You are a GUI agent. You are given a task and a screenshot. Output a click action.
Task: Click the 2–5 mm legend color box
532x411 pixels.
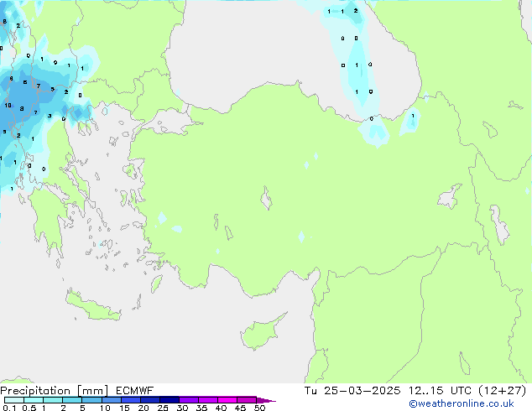[x=72, y=400]
